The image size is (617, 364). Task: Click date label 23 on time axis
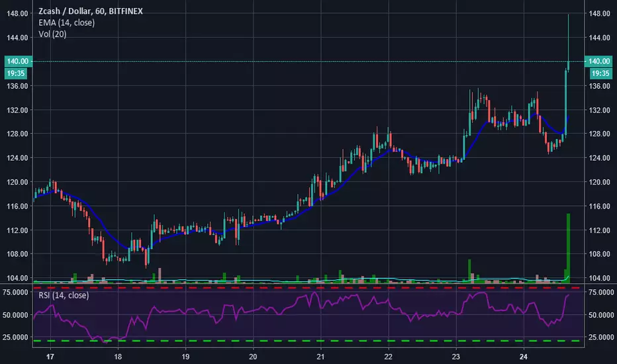tap(455, 357)
